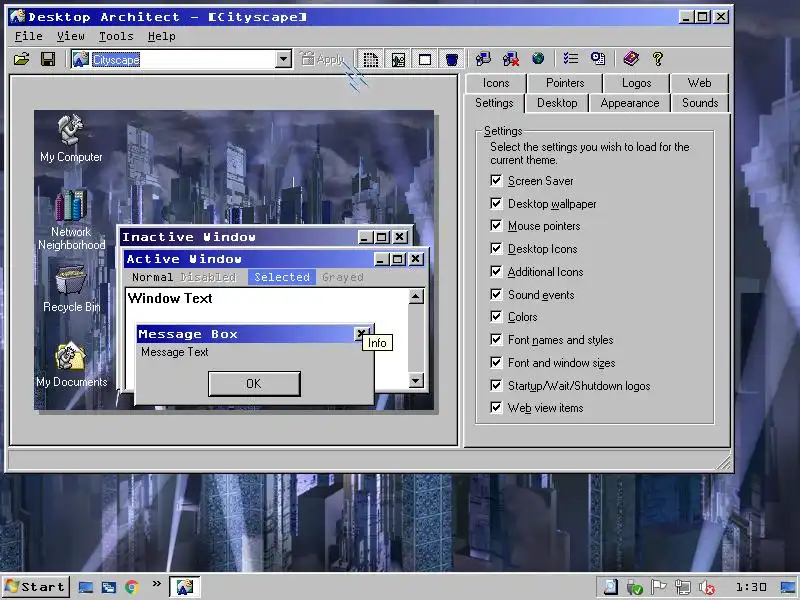Image resolution: width=800 pixels, height=600 pixels.
Task: Toggle the grid pattern toolbar button
Action: pos(370,59)
